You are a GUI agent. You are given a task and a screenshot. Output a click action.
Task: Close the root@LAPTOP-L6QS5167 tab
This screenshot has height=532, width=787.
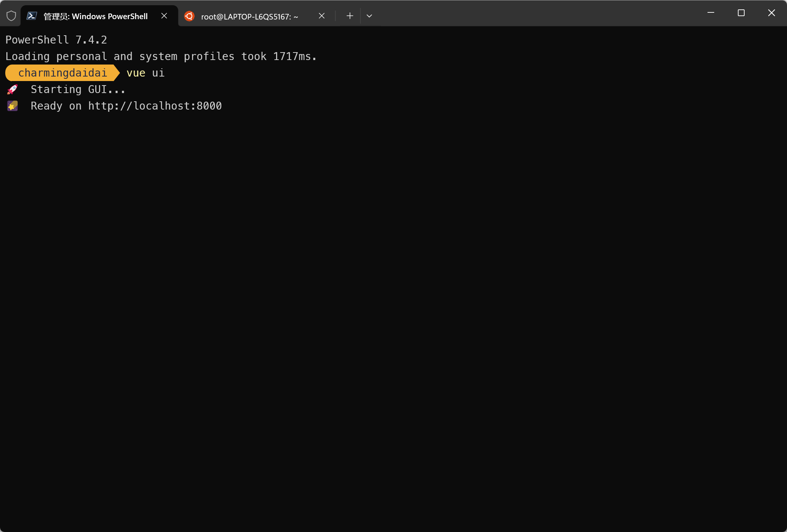click(x=321, y=16)
